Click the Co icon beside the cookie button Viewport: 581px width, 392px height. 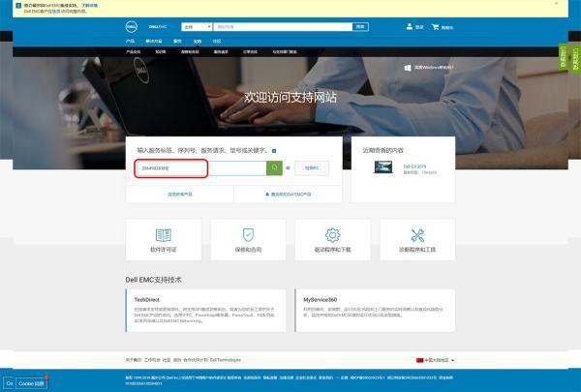(x=10, y=383)
